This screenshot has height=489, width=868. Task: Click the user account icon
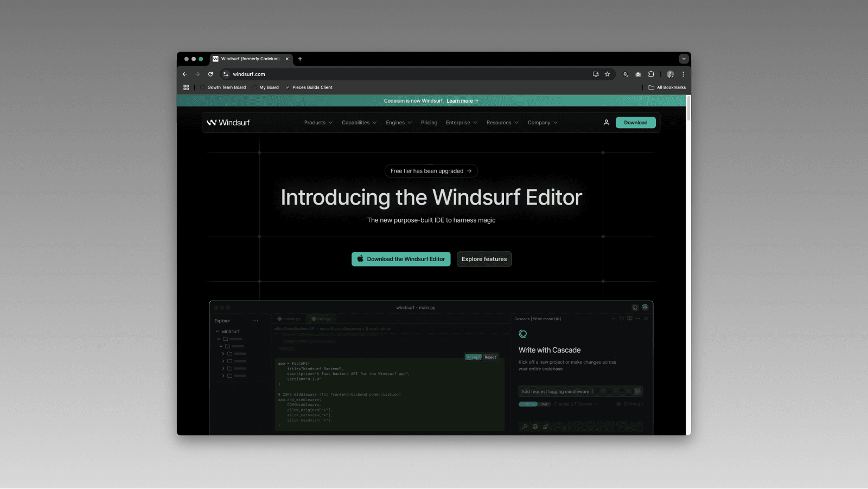tap(607, 123)
